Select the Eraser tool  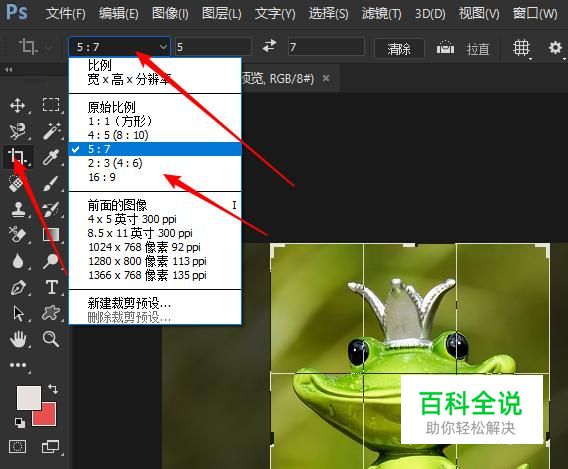click(x=17, y=235)
